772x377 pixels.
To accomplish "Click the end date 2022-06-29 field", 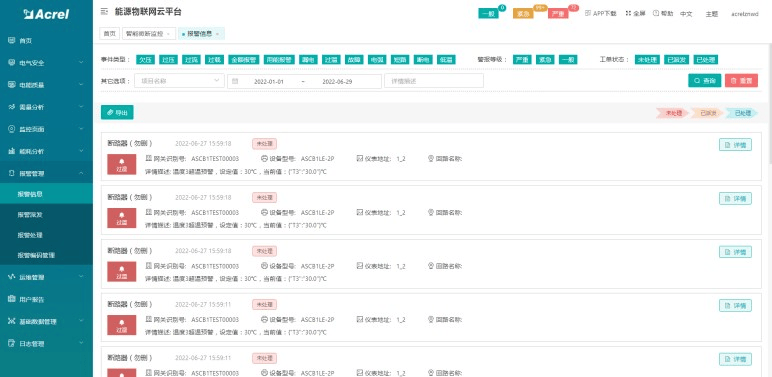I will point(337,82).
